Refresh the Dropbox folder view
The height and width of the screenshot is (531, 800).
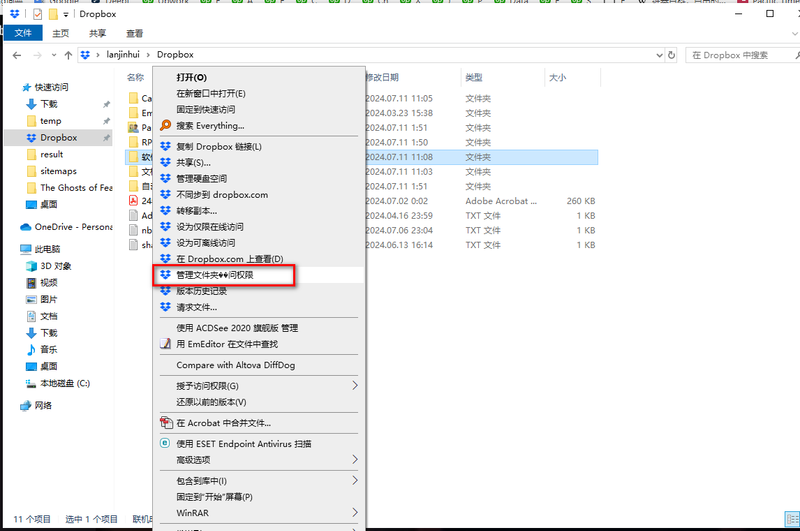click(x=671, y=55)
